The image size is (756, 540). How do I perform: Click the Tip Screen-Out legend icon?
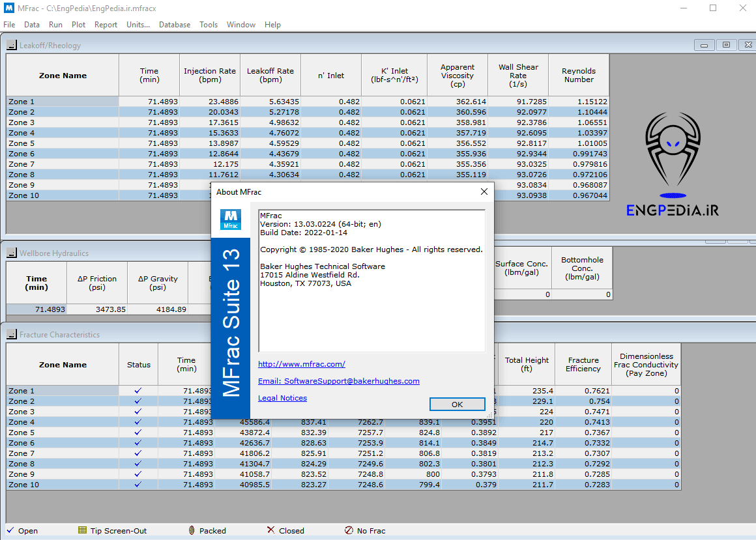coord(83,530)
